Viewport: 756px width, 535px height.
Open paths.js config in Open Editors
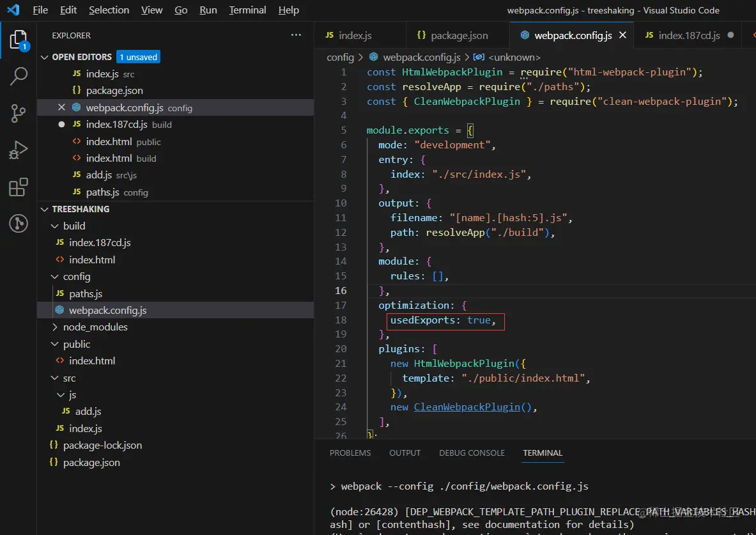[176, 192]
